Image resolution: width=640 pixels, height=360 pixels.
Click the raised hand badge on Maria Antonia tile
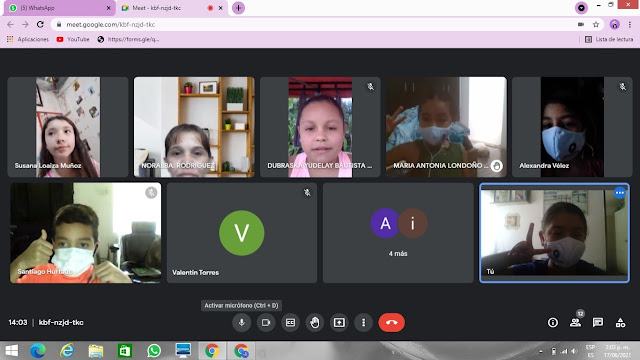point(496,166)
